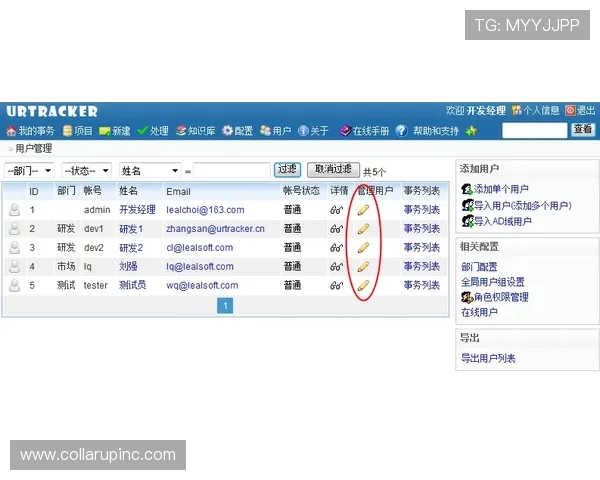Click the 过滤 filter button

[x=287, y=170]
